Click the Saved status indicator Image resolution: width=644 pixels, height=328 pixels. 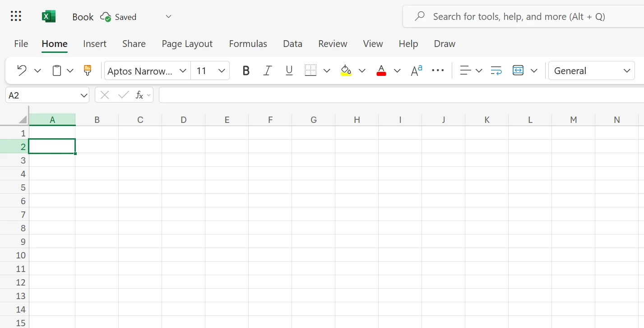click(118, 17)
